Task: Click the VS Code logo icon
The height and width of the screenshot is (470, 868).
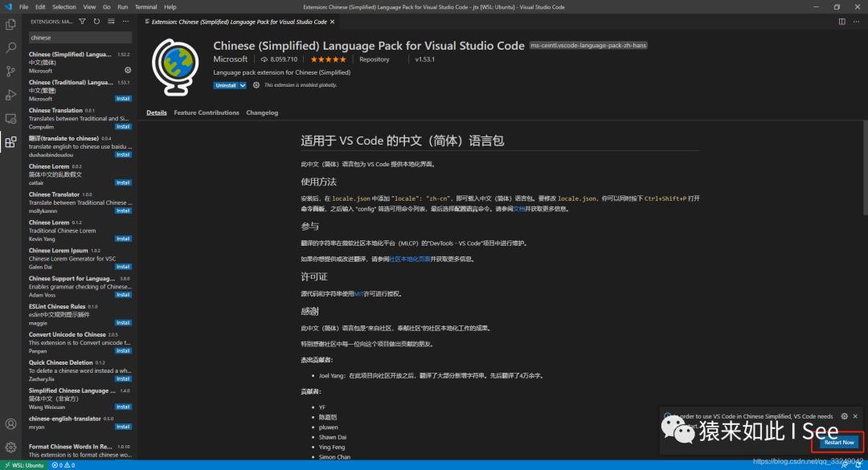Action: click(x=8, y=6)
